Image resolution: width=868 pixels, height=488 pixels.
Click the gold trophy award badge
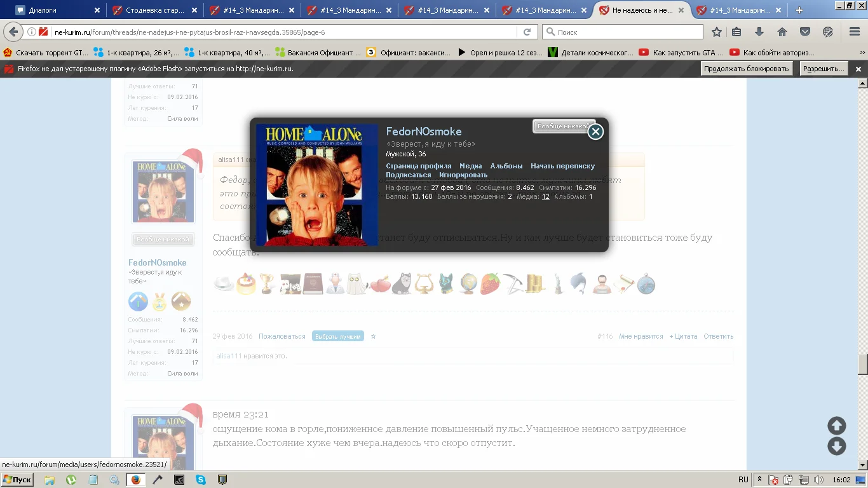coord(267,283)
